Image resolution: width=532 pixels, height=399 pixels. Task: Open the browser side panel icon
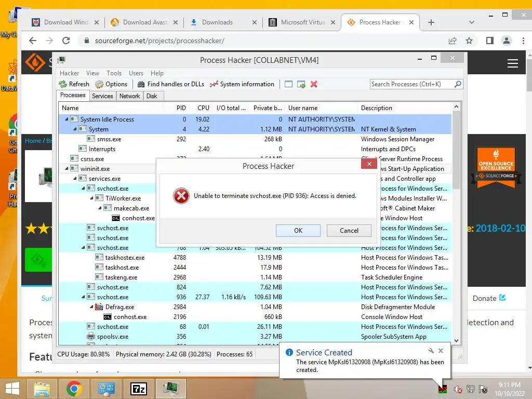pos(489,41)
